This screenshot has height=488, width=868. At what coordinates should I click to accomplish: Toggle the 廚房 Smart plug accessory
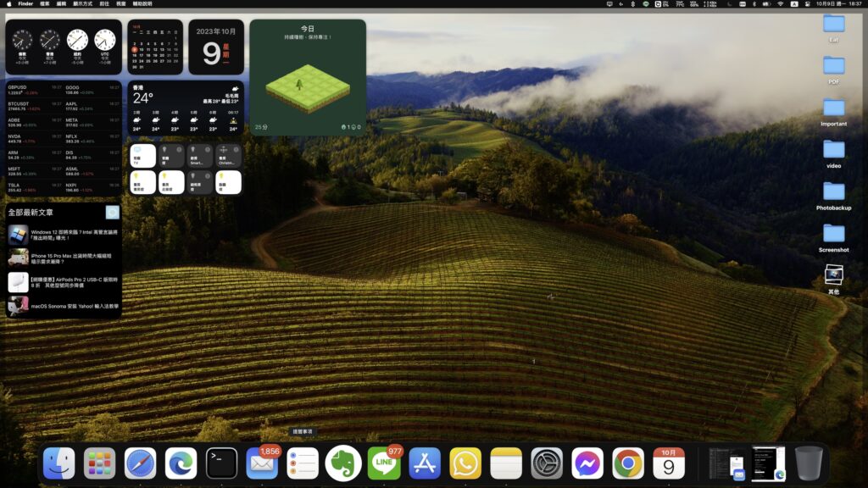click(x=199, y=156)
